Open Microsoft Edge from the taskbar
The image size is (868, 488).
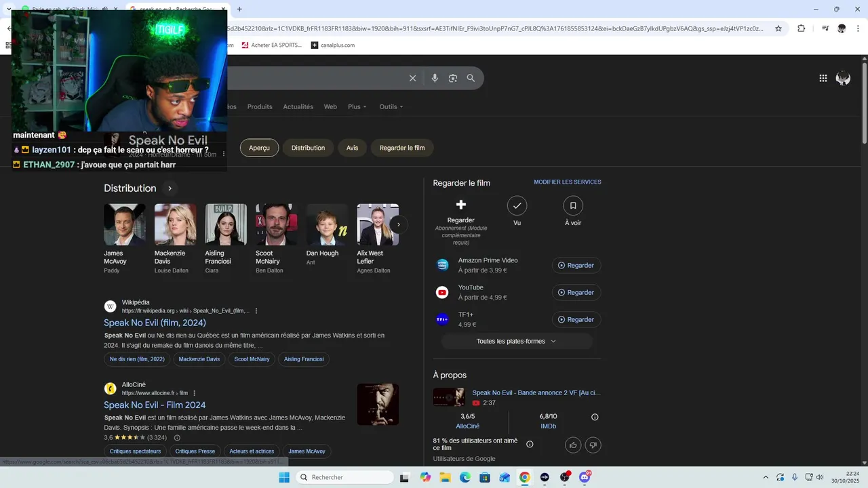[x=465, y=477]
